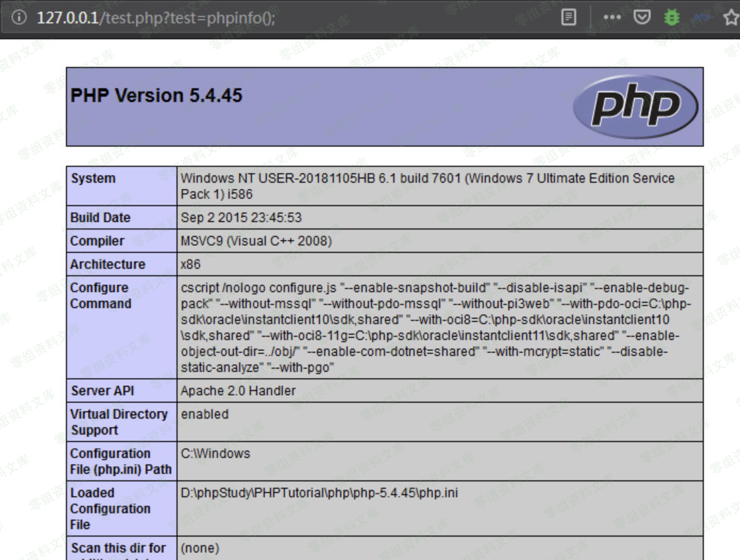Click the address bar URL text
Image resolution: width=740 pixels, height=560 pixels.
pyautogui.click(x=156, y=18)
